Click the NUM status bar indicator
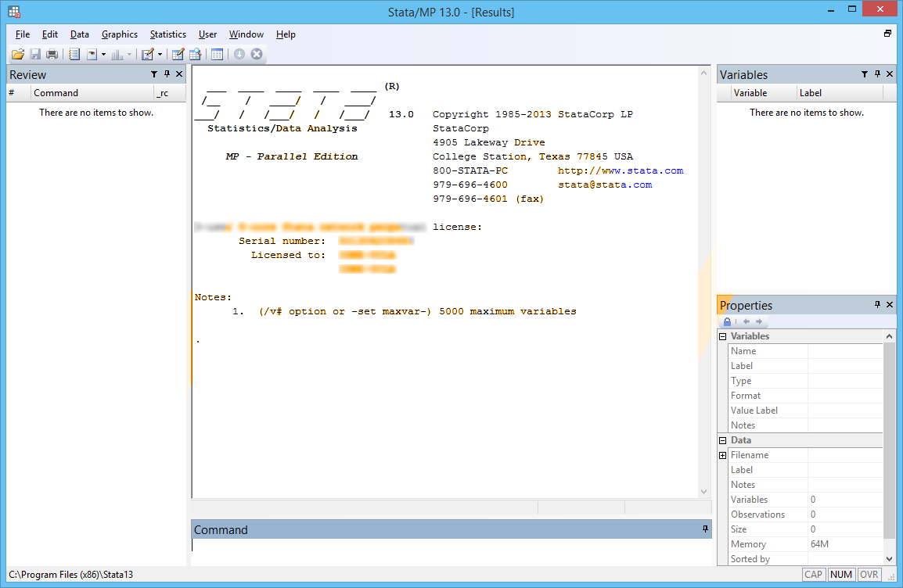Viewport: 903px width, 588px height. tap(841, 574)
